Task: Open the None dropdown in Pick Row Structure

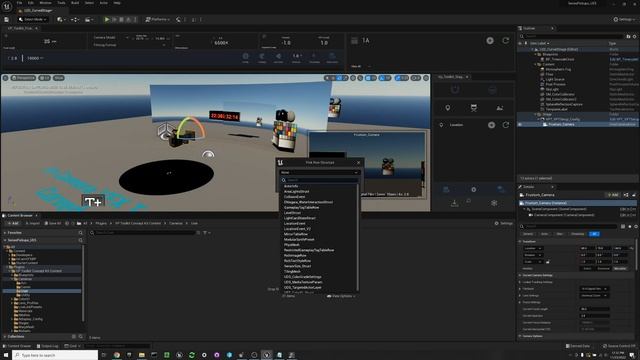Action: pyautogui.click(x=319, y=173)
